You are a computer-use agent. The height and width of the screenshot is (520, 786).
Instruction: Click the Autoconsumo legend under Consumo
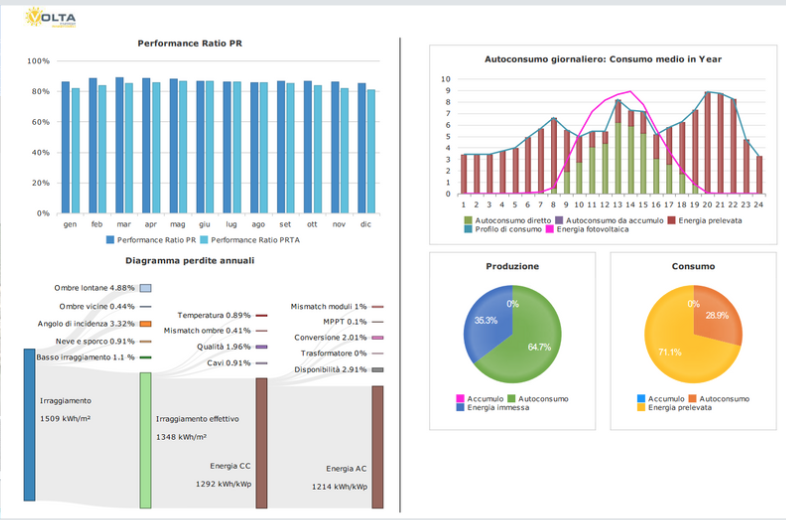[719, 399]
